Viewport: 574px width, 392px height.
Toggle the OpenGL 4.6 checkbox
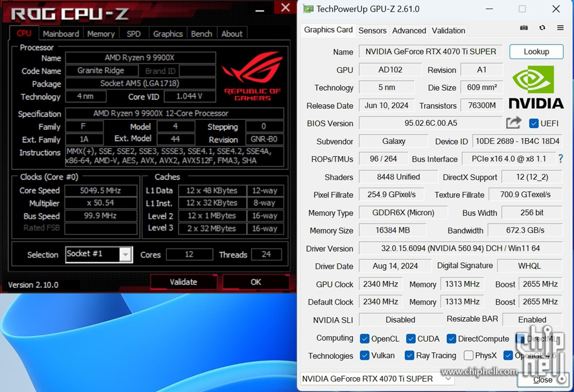pyautogui.click(x=508, y=356)
